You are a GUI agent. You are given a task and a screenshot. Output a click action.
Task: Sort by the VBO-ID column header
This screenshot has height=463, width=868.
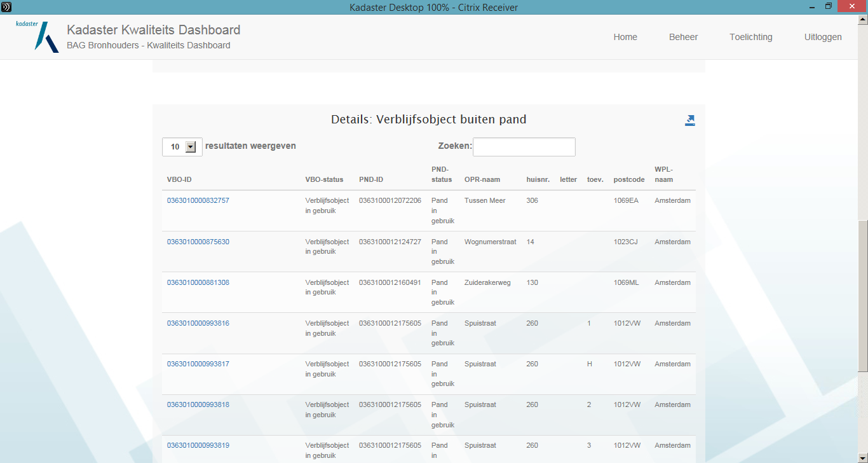pyautogui.click(x=179, y=179)
